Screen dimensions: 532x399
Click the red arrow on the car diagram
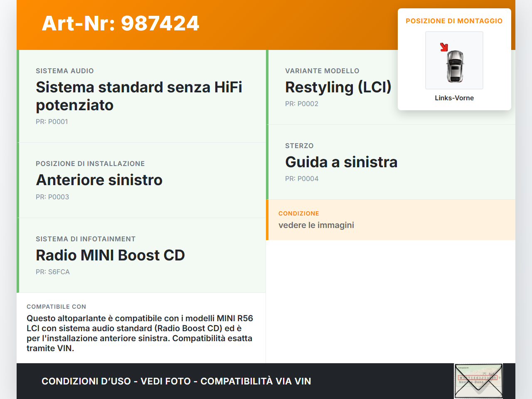[x=444, y=47]
